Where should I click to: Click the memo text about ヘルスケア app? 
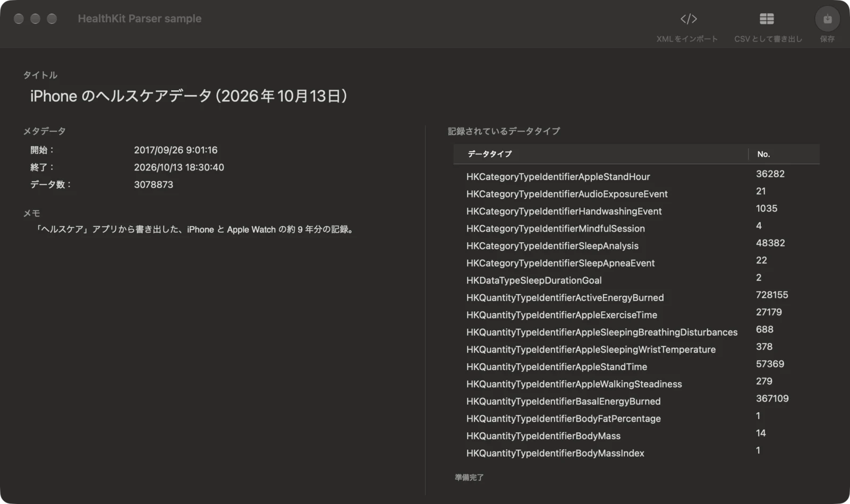coord(194,229)
